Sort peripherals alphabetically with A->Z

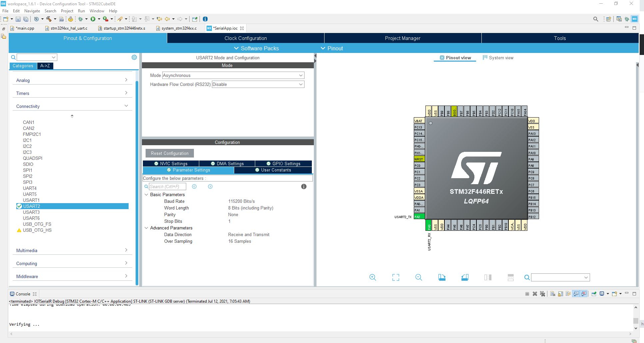point(45,66)
